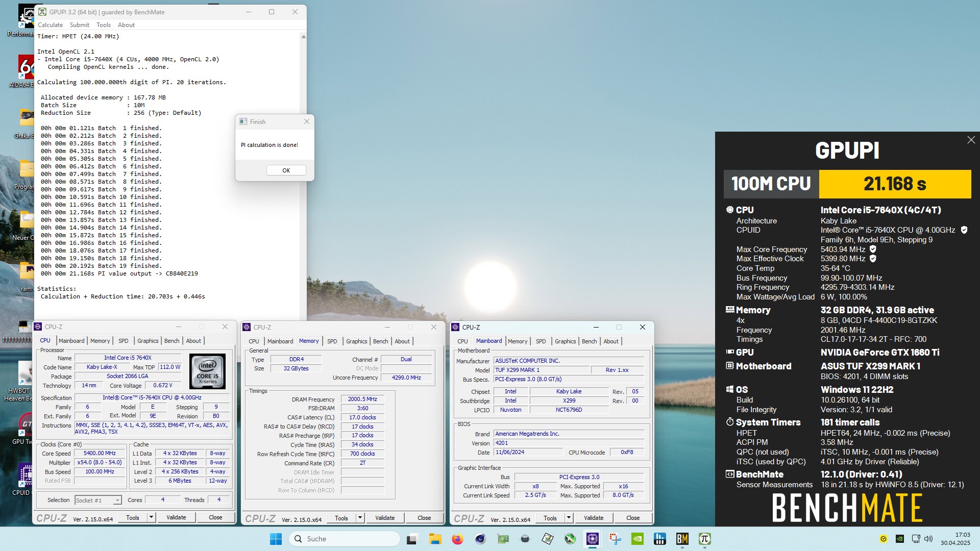The image size is (980, 551).
Task: Open Calculate menu in GPUPI
Action: point(50,25)
